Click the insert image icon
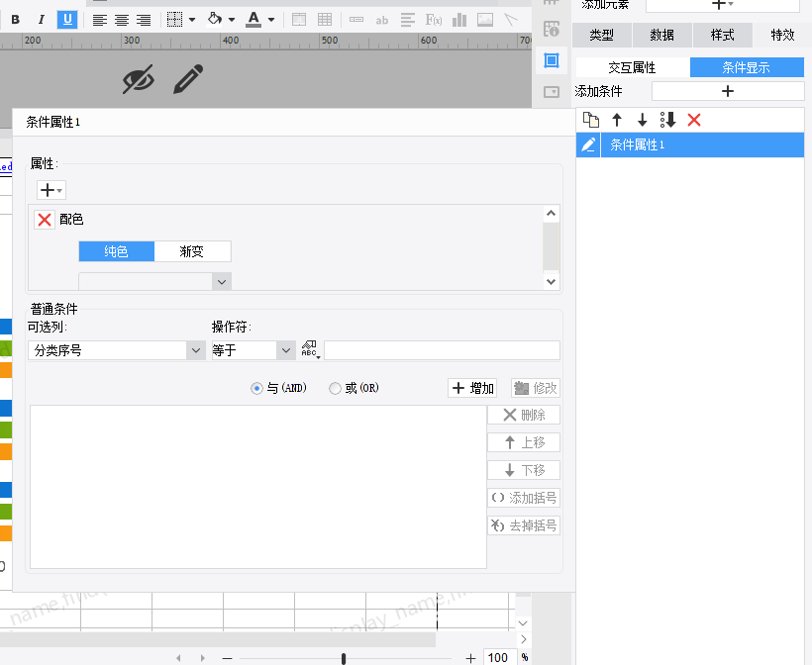Screen dimensions: 812x665 [485, 20]
